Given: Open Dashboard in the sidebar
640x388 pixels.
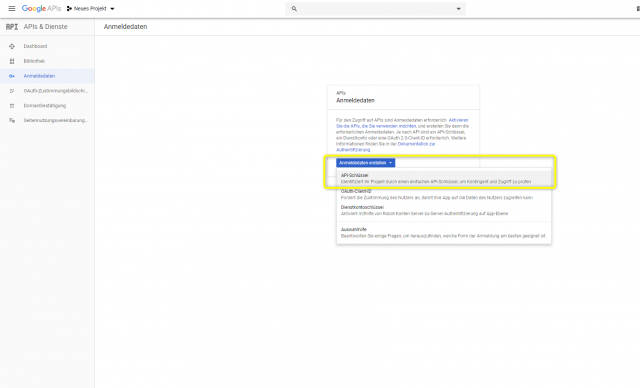Looking at the screenshot, I should [x=47, y=46].
